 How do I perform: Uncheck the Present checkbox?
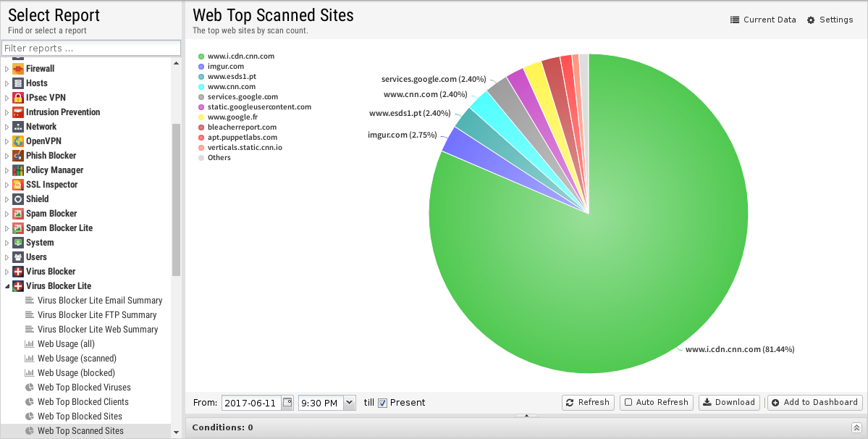(382, 403)
